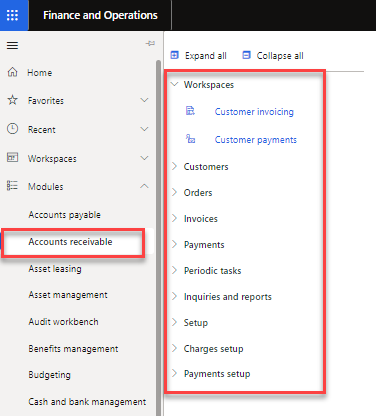The width and height of the screenshot is (376, 416).
Task: Collapse the Workspaces group in module menu
Action: pyautogui.click(x=174, y=84)
